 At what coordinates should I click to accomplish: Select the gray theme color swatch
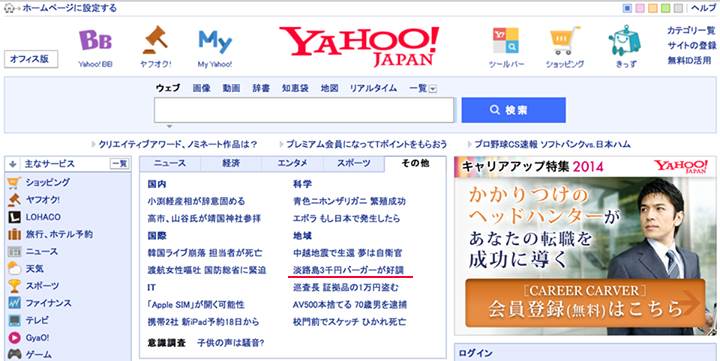pyautogui.click(x=678, y=8)
